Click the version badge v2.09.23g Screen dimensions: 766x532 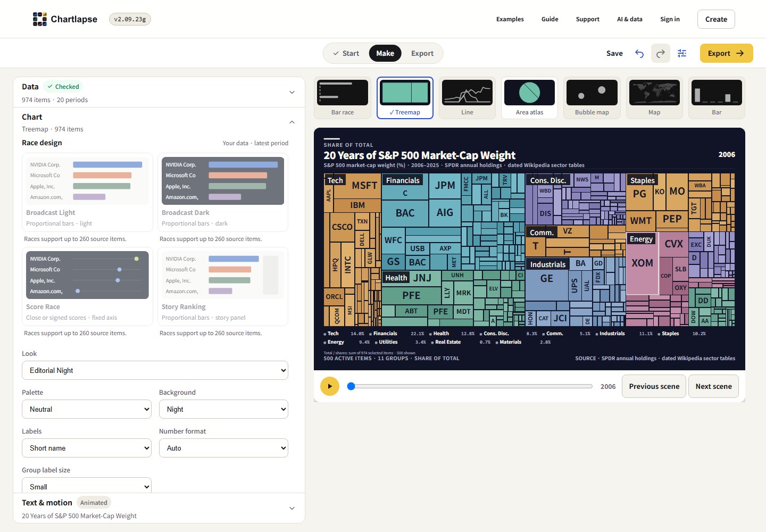coord(130,19)
